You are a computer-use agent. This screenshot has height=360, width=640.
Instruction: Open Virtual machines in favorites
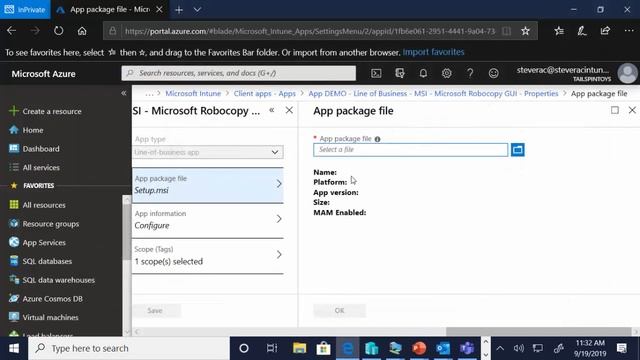point(50,318)
